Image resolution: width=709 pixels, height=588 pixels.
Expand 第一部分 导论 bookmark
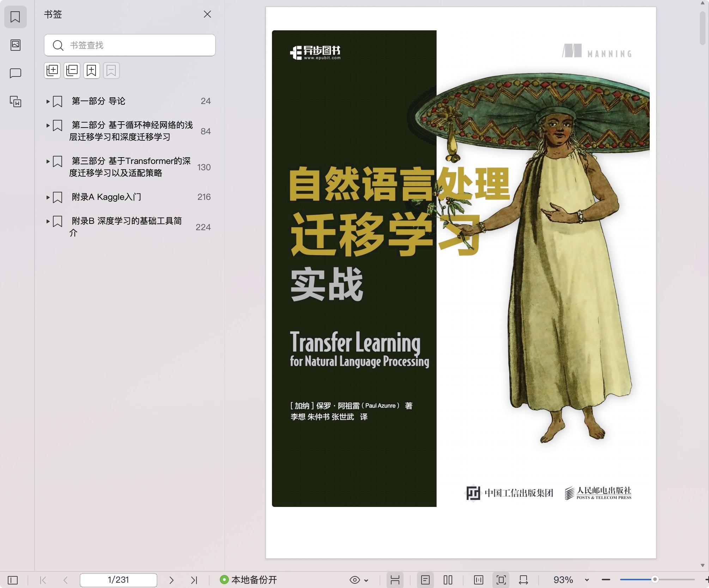[x=48, y=102]
